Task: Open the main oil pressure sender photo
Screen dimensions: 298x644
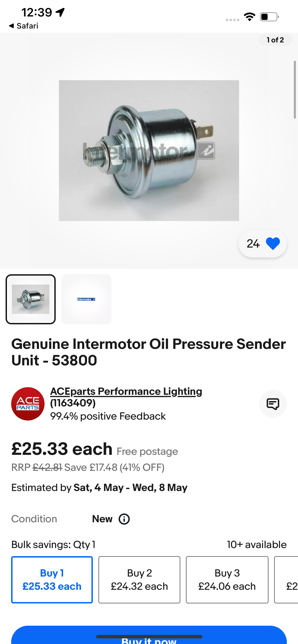Action: tap(149, 150)
